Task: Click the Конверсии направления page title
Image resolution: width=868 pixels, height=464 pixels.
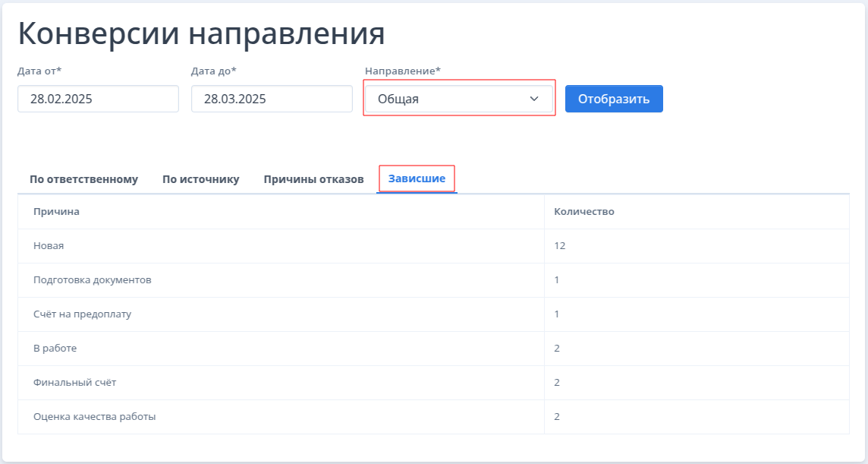Action: 202,33
